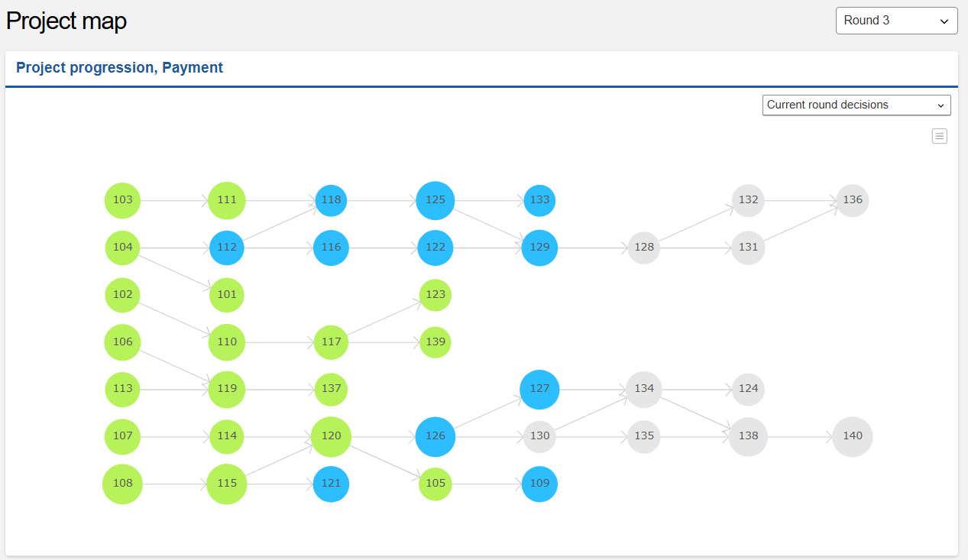Click blue project node 109
This screenshot has height=560, width=968.
coord(539,484)
